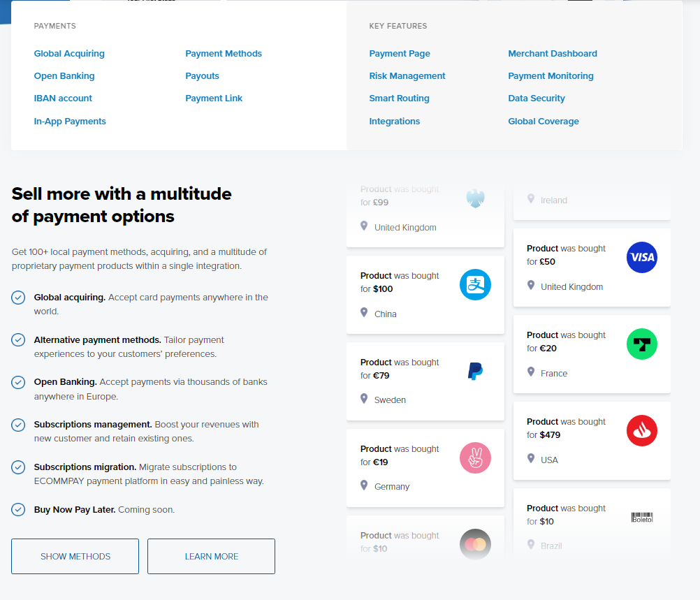Viewport: 700px width, 600px height.
Task: Click the pink peace-hand icon on the Germany card
Action: 475,458
